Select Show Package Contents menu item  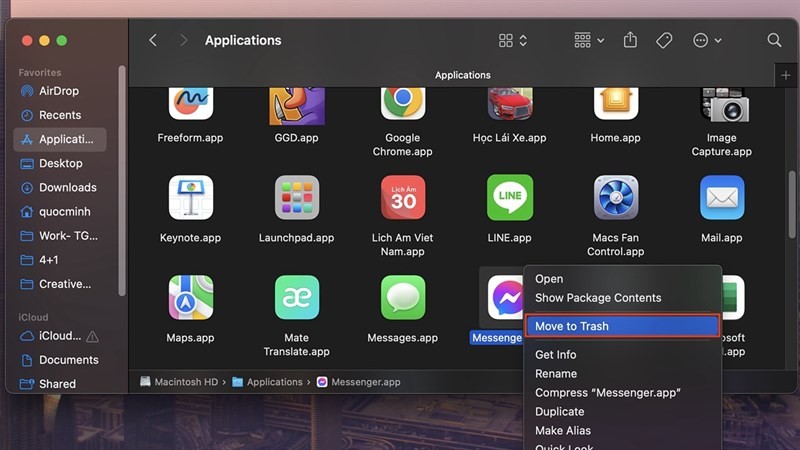(598, 298)
